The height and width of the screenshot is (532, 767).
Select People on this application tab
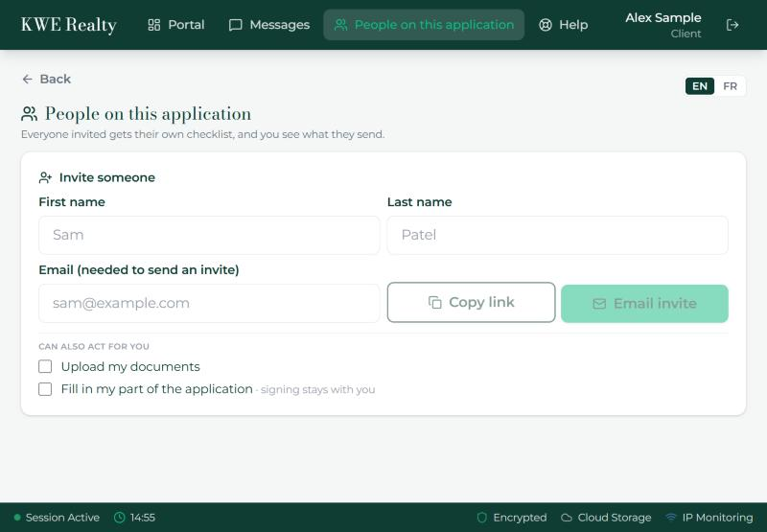point(424,25)
